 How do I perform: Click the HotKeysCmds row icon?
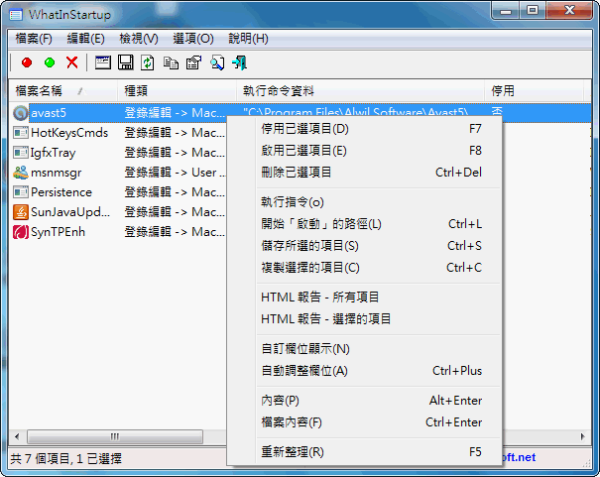point(20,133)
